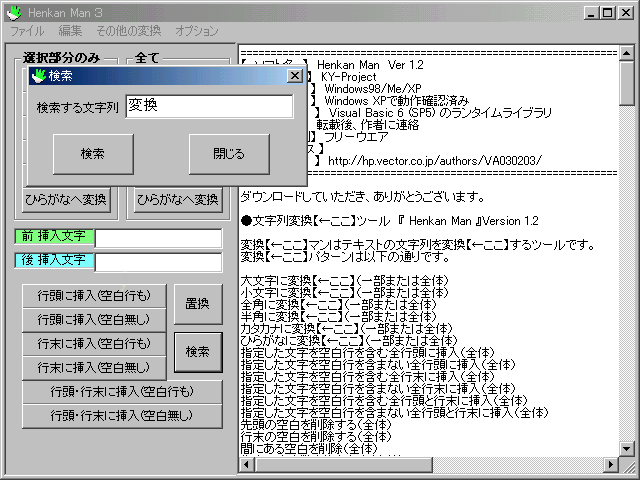Click the 検索 button in the main left panel
The image size is (640, 480).
click(198, 352)
